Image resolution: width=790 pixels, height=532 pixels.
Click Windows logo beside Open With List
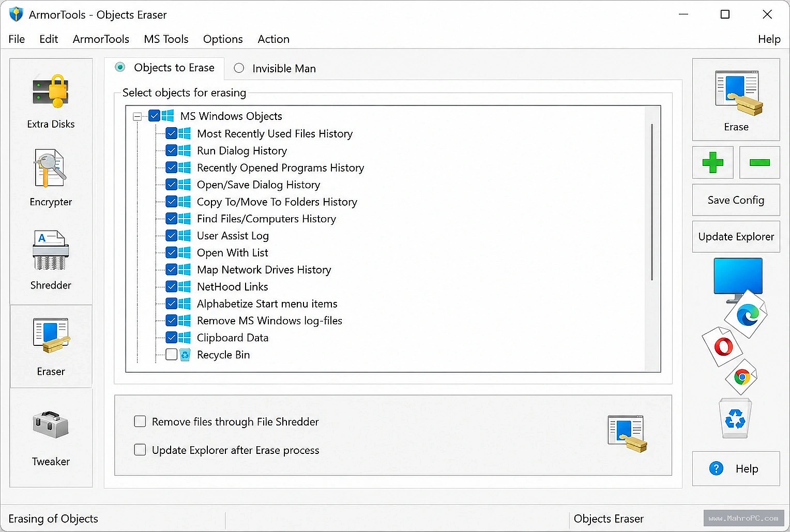coord(185,253)
